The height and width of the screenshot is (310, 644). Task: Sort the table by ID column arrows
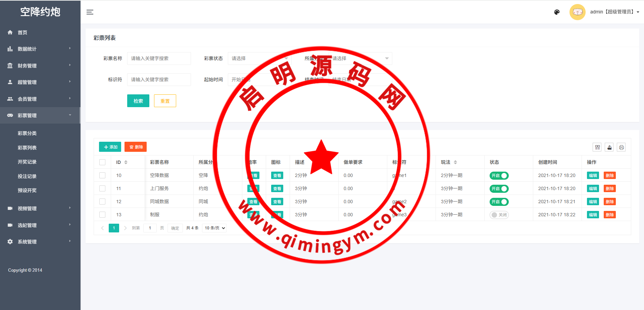click(x=126, y=162)
